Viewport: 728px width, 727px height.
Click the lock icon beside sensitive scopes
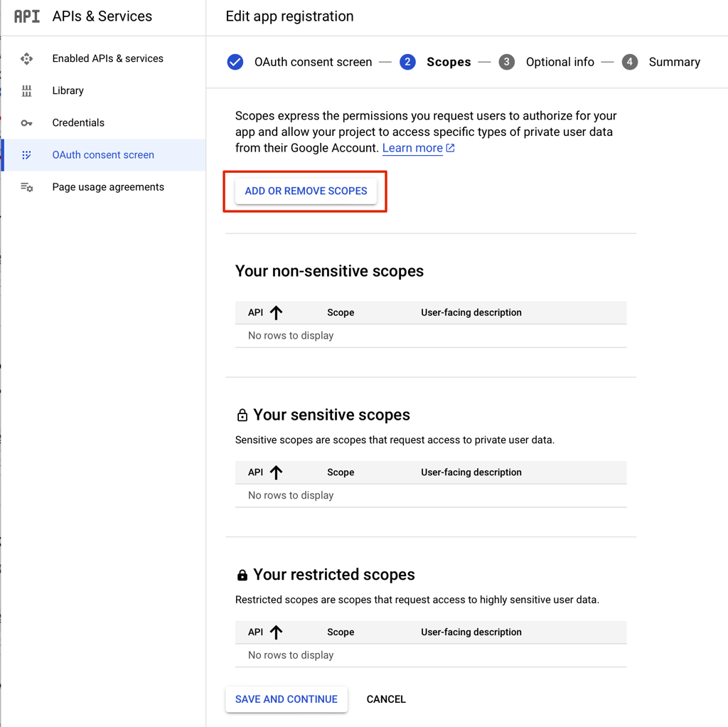pos(242,415)
